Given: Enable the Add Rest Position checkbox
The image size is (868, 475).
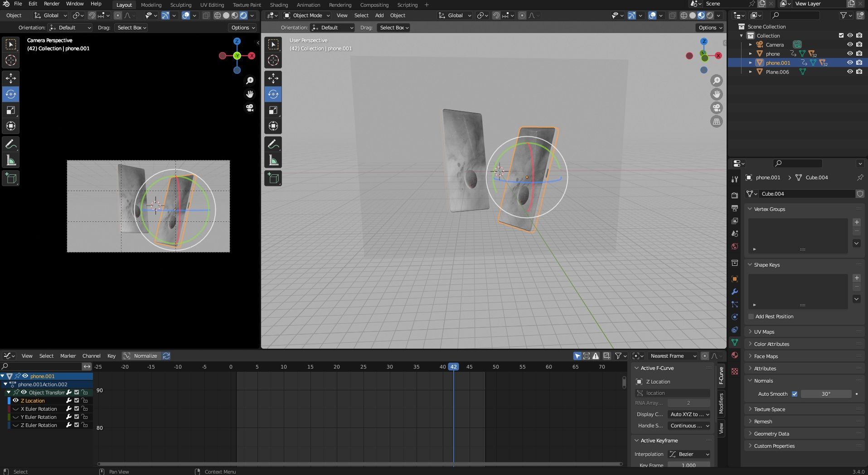Looking at the screenshot, I should point(751,317).
